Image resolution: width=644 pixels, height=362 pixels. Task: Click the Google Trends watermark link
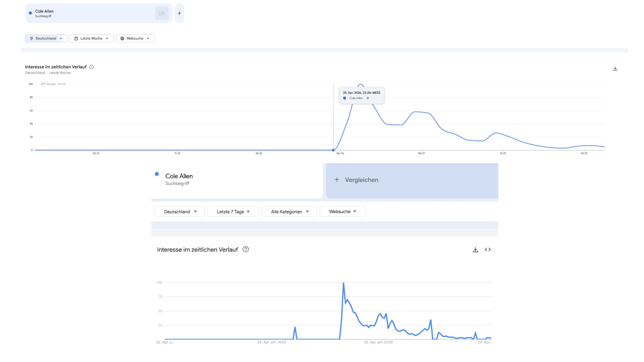click(x=53, y=84)
